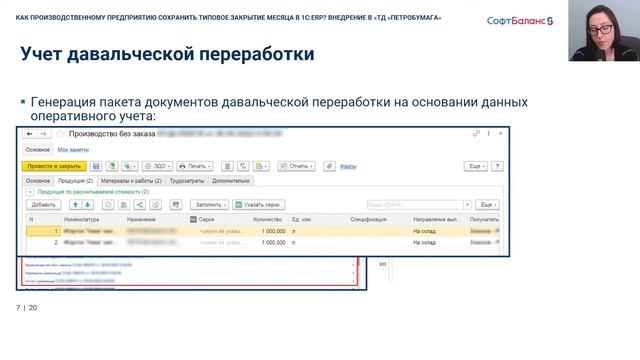The image size is (640, 360).
Task: Collapse Продукция по рассчитываемой стоимости group
Action: [30, 192]
